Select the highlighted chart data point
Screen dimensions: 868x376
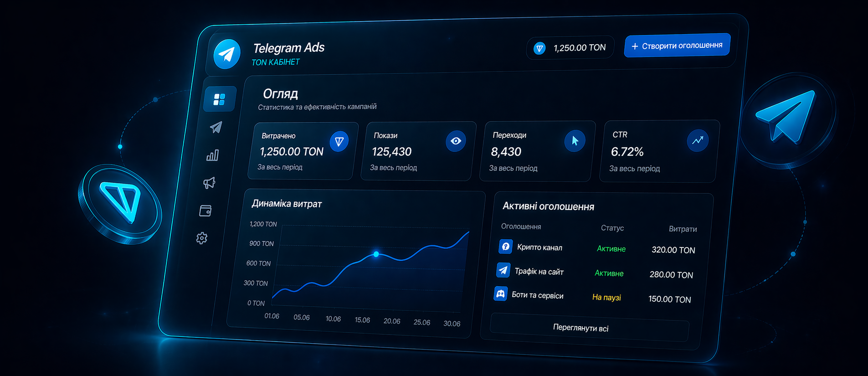coord(376,254)
